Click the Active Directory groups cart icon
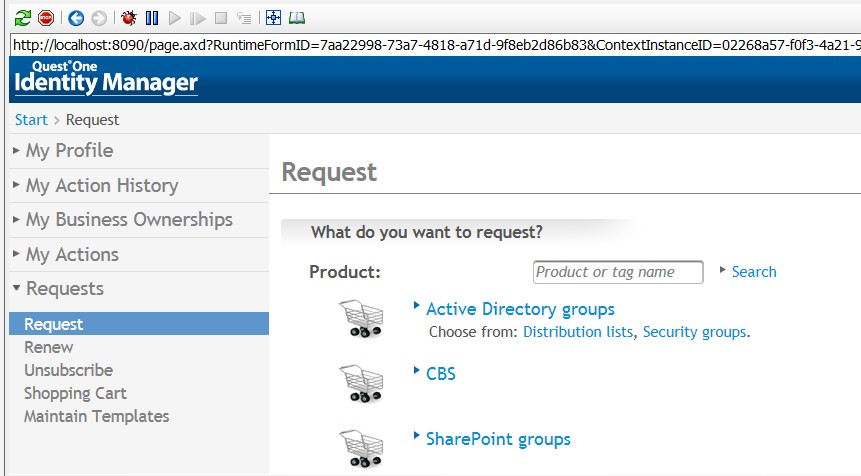Image resolution: width=861 pixels, height=476 pixels. pyautogui.click(x=361, y=318)
